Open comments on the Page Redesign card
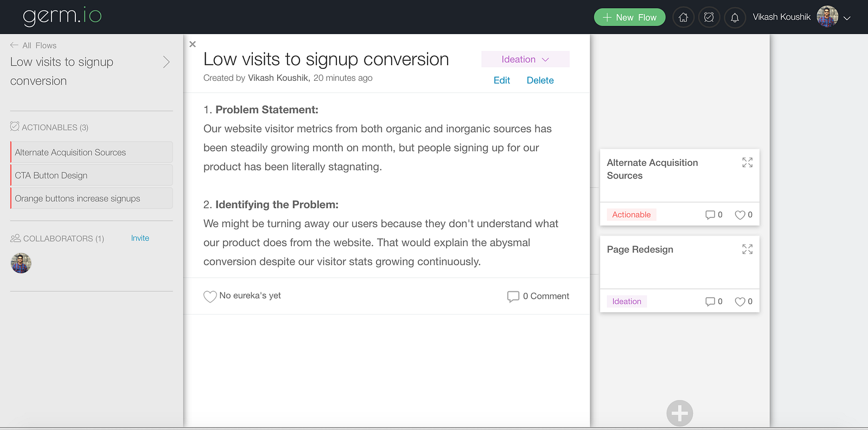Viewport: 868px width, 430px height. pyautogui.click(x=713, y=301)
